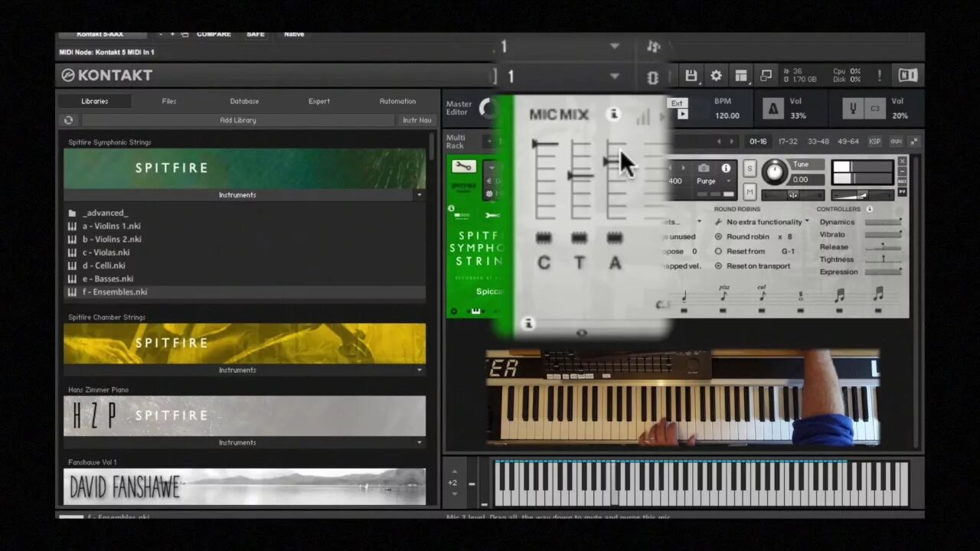Screen dimensions: 980x551
Task: Open the Purge dropdown menu
Action: (x=714, y=181)
